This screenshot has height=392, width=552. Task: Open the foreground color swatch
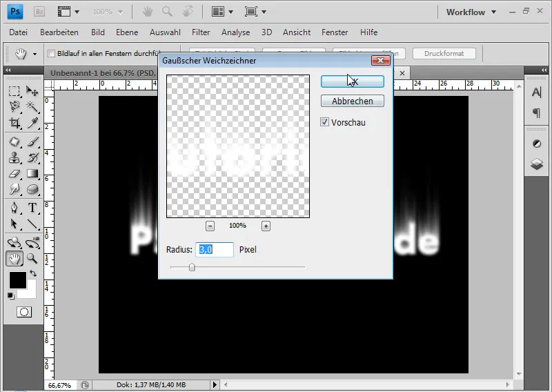pyautogui.click(x=18, y=280)
